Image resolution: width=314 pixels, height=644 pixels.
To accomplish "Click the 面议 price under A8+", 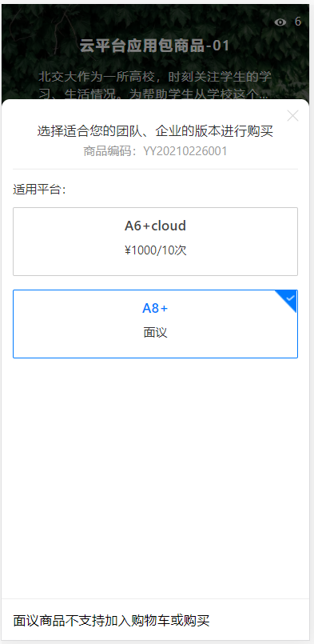I will [156, 332].
